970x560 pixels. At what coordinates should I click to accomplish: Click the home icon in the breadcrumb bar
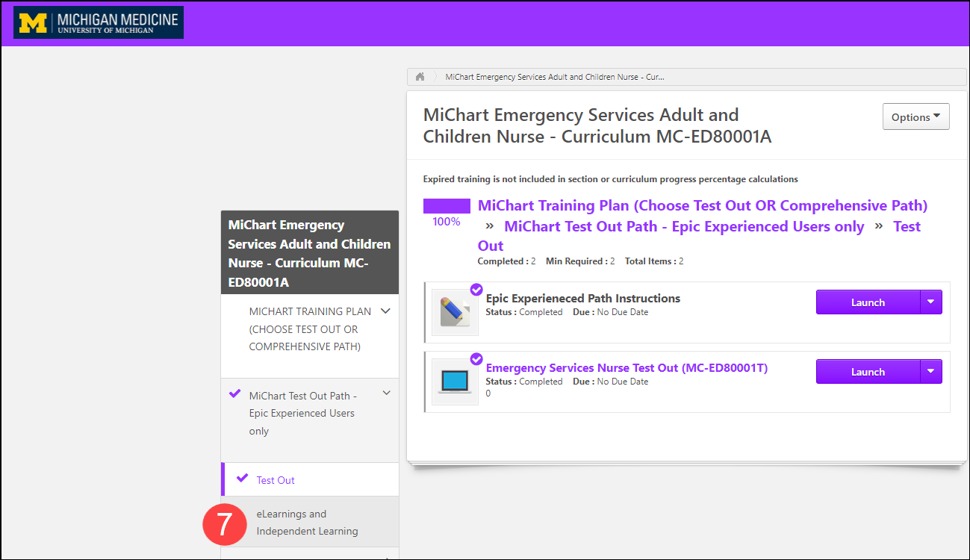pos(420,76)
